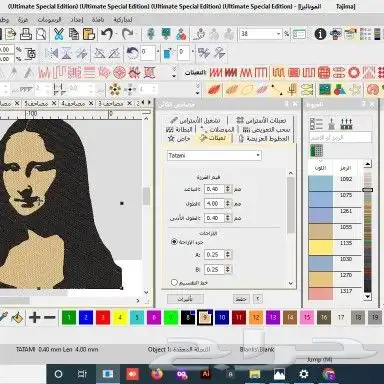Click the Cut scissors icon
Image resolution: width=384 pixels, height=384 pixels.
point(59,34)
